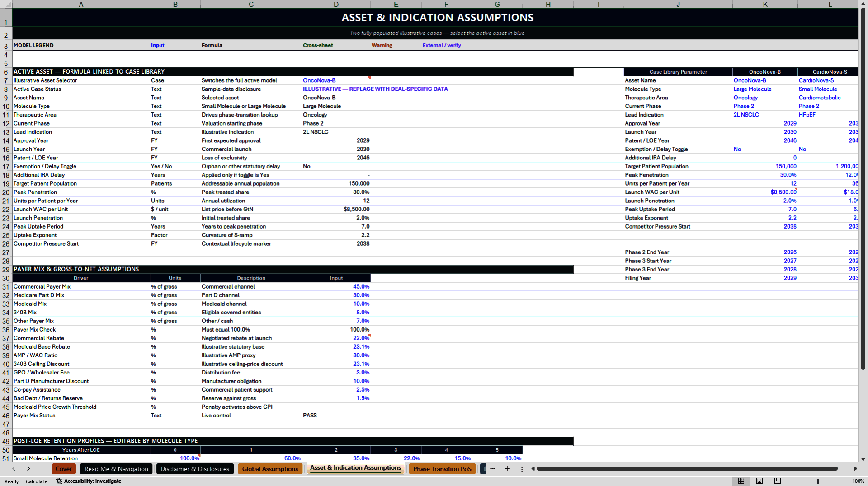Image resolution: width=868 pixels, height=486 pixels.
Task: Click the Warning legend label
Action: (x=382, y=45)
